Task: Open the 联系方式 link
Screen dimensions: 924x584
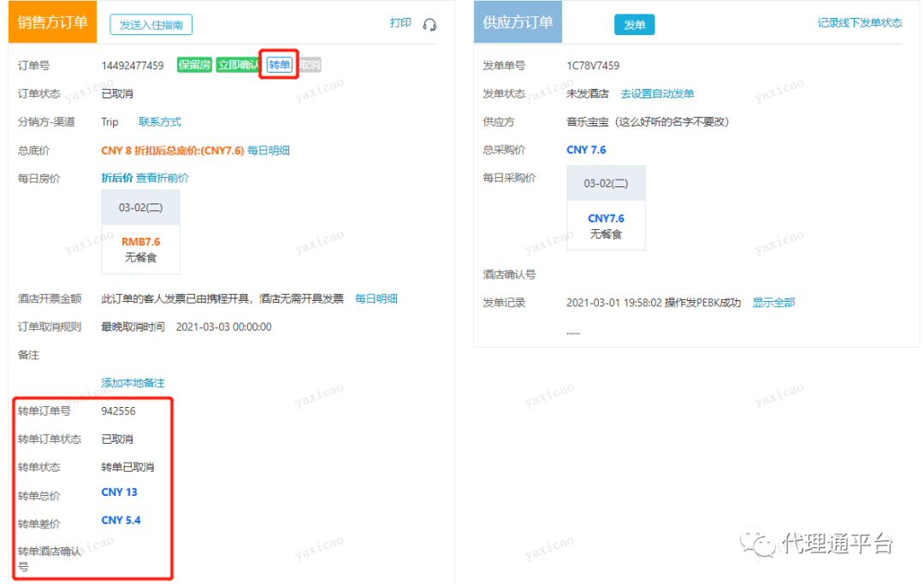Action: [160, 122]
